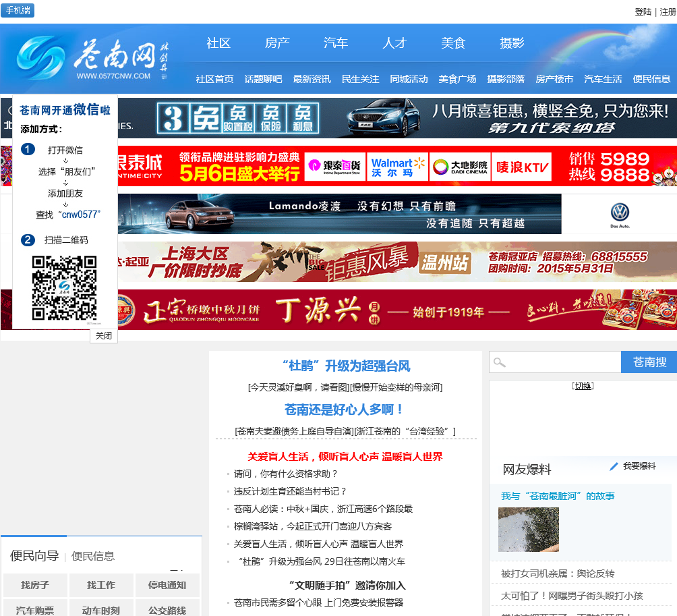Open the 手机端 mobile version button
The image size is (677, 616).
18,10
